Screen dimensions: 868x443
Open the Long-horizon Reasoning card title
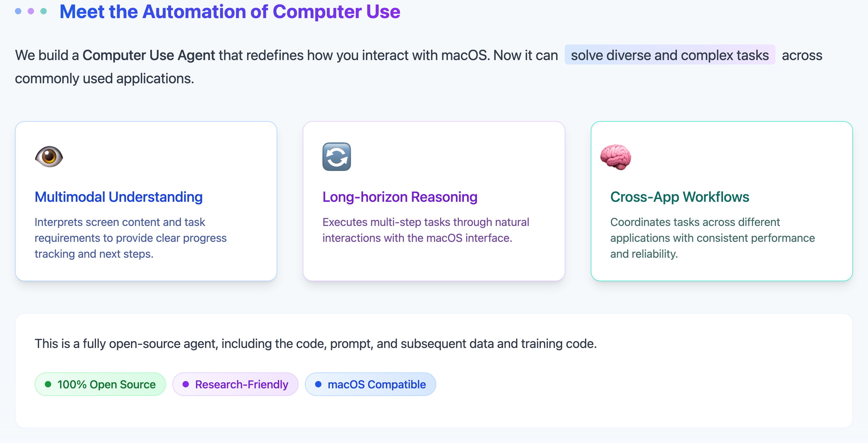pyautogui.click(x=400, y=197)
